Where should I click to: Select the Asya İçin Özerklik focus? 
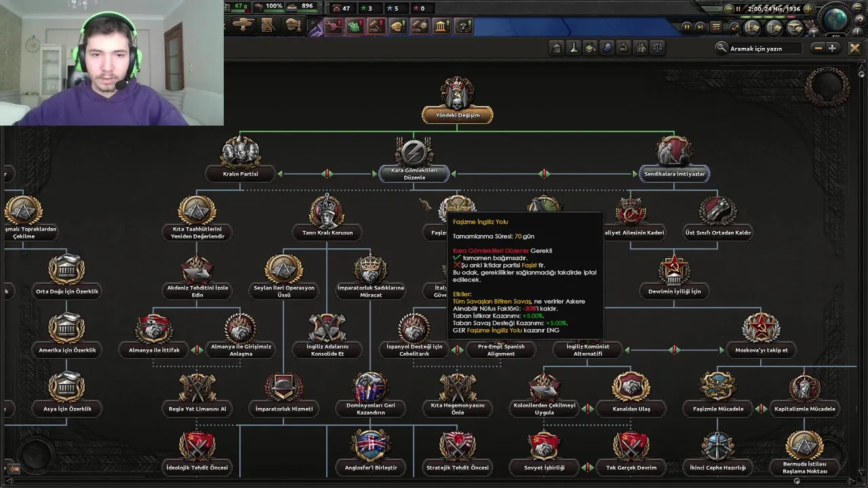coord(66,394)
